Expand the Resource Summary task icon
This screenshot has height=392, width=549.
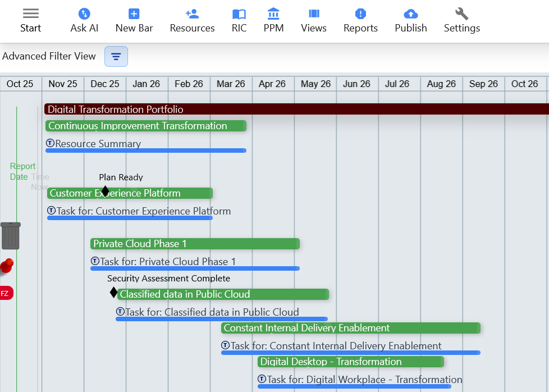[x=50, y=143]
